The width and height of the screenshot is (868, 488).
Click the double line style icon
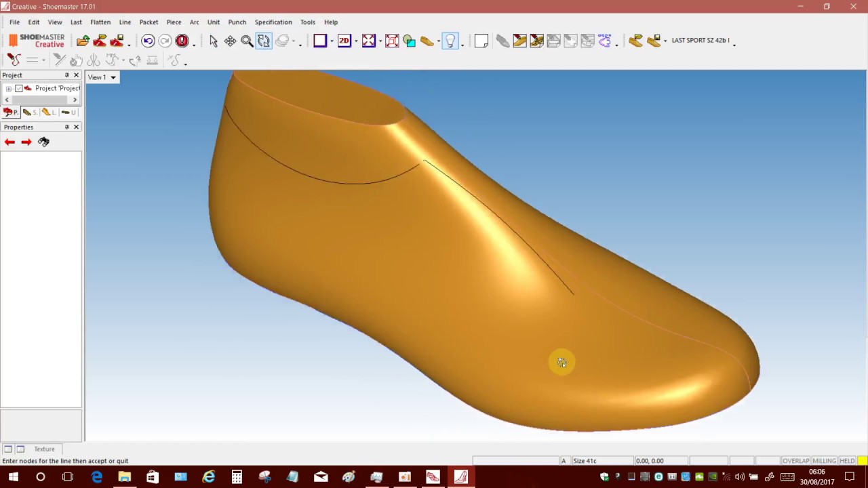tap(31, 60)
